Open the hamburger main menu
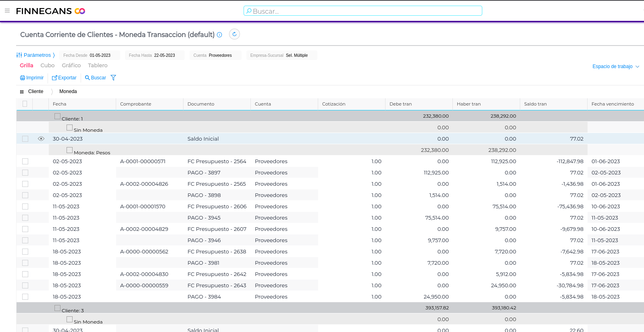Image resolution: width=644 pixels, height=332 pixels. [7, 11]
